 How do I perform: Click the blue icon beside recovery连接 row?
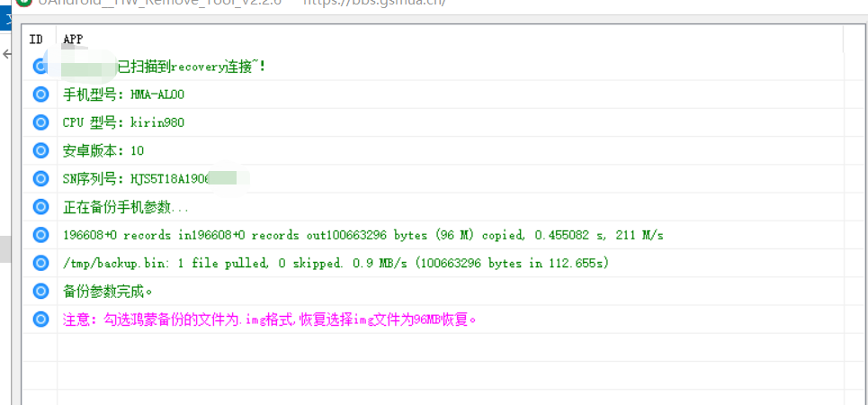click(40, 67)
